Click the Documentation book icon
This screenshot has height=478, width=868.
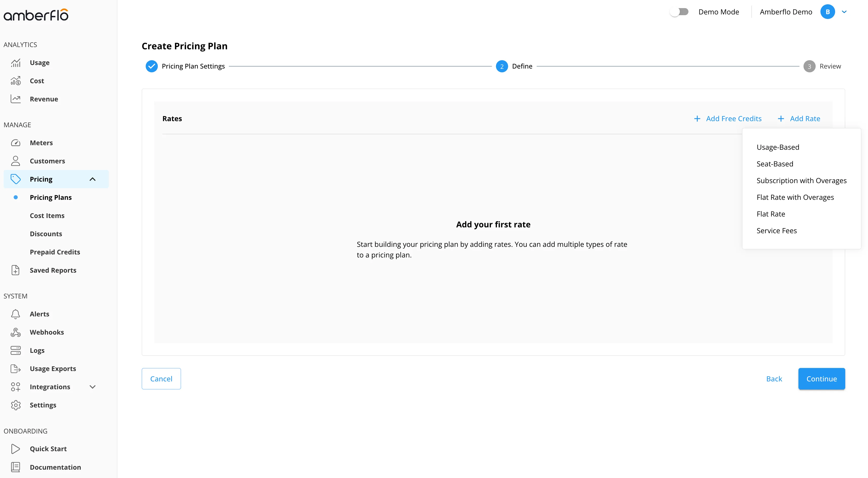point(15,467)
